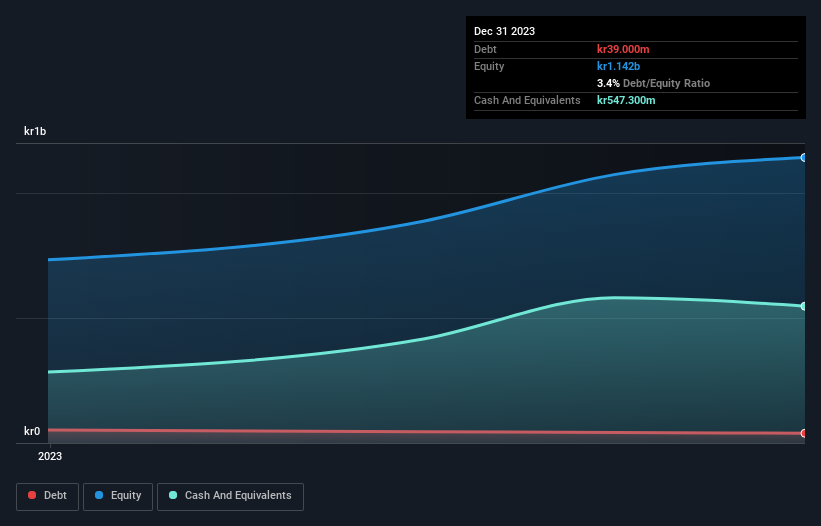Click the teal Cash And Equivalents legend dot
Screen dimensions: 821x526
point(173,495)
